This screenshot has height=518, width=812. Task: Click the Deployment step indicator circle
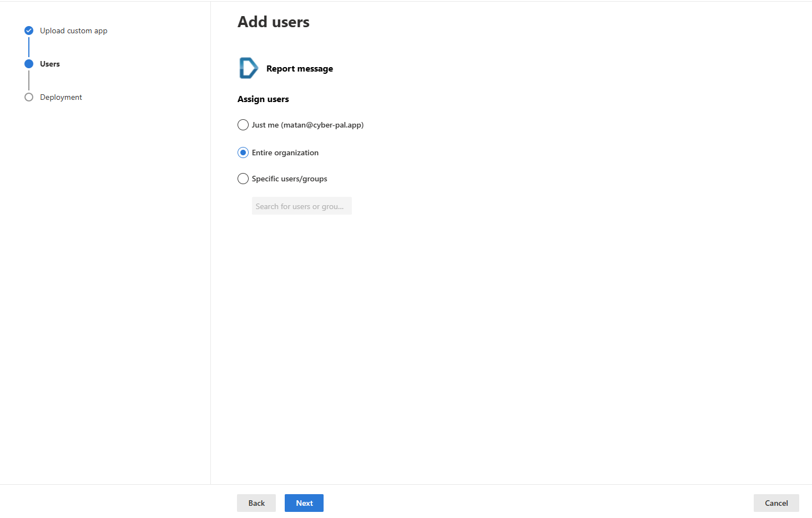tap(29, 97)
